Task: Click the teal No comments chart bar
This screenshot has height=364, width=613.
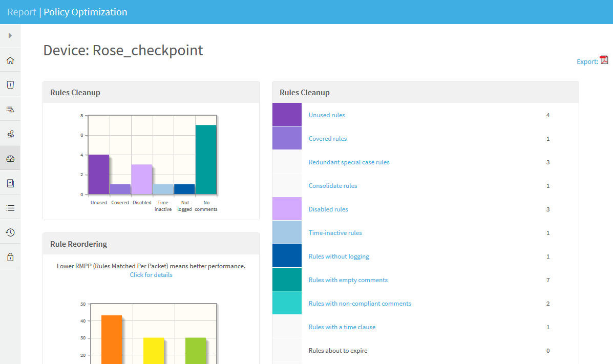Action: tap(206, 160)
